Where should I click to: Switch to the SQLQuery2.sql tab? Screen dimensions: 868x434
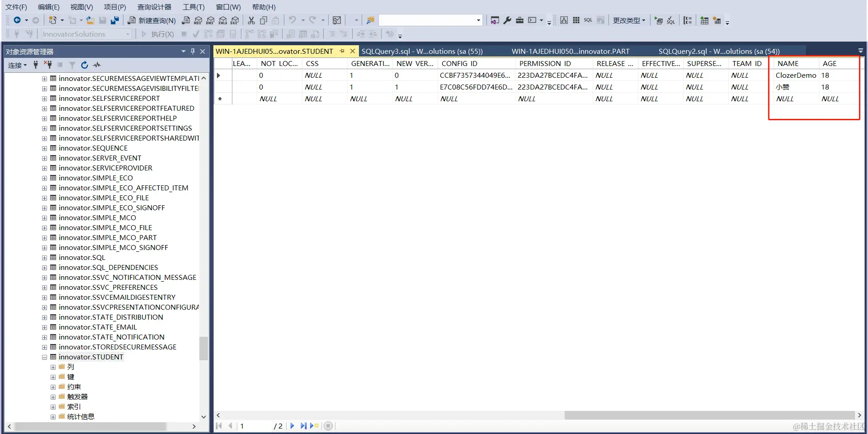(719, 51)
